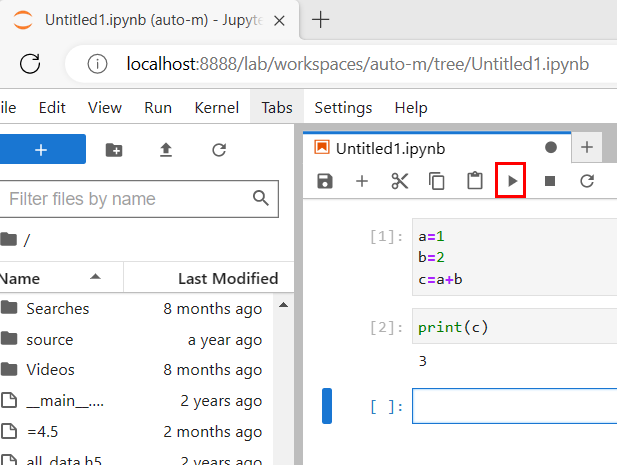
Task: Open the Tabs menu
Action: [277, 107]
